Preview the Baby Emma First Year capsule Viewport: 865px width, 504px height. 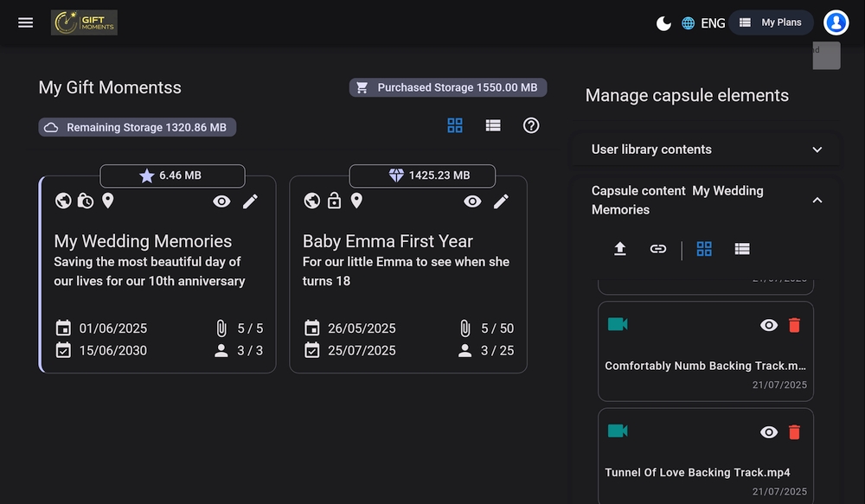coord(472,201)
